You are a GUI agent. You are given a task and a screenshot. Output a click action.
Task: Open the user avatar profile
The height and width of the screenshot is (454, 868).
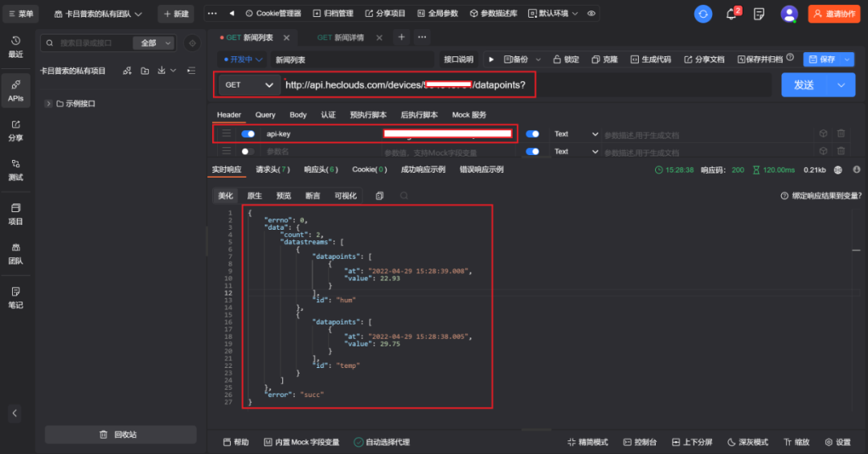point(789,14)
